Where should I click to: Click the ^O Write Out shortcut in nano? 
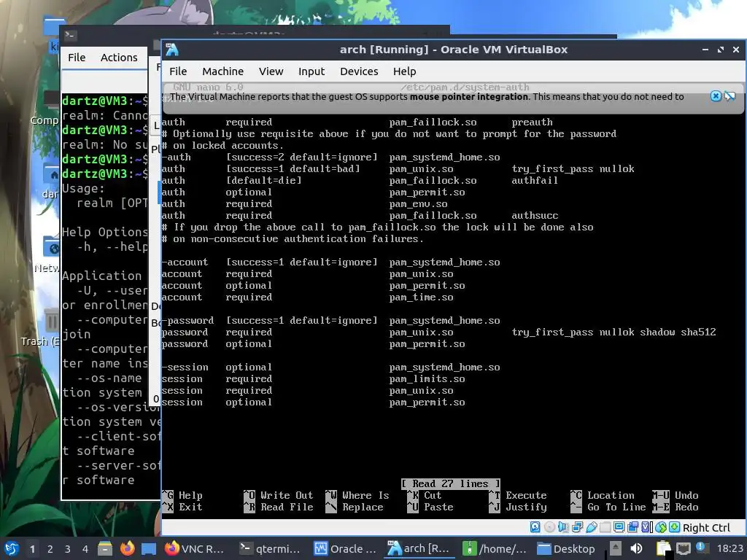(279, 496)
